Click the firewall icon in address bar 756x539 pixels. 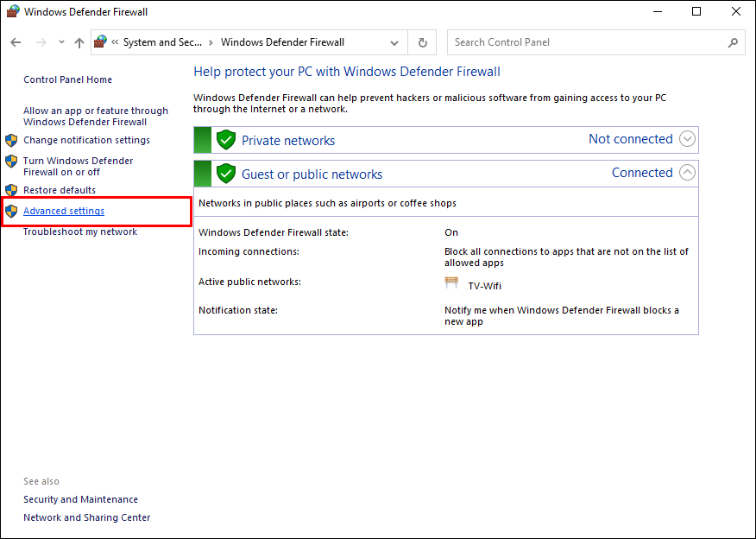pos(100,42)
